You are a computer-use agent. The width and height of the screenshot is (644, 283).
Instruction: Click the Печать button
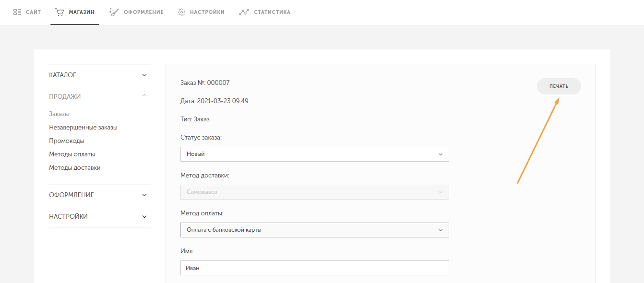coord(559,86)
